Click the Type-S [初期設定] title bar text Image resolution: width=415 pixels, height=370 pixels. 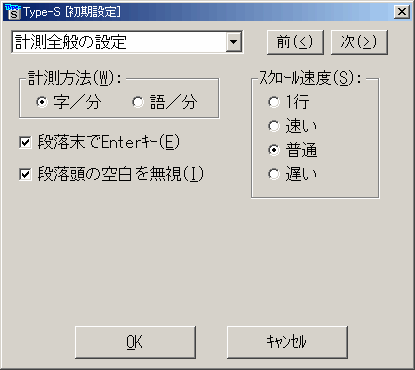coord(72,12)
